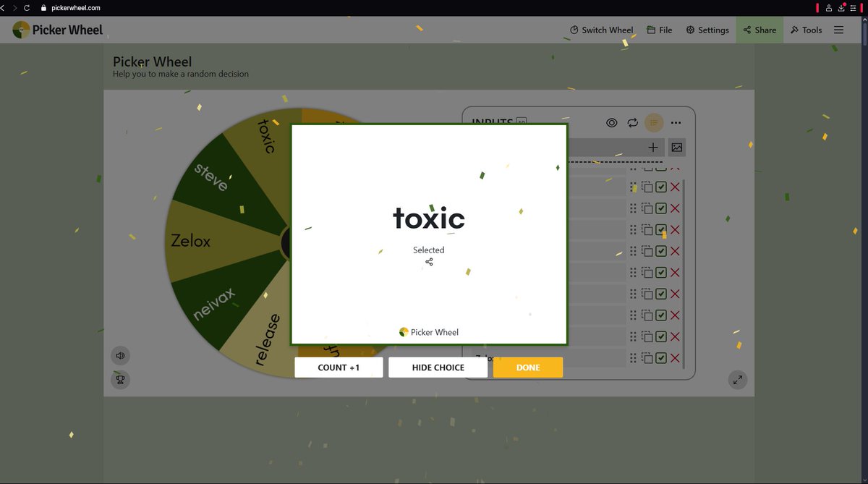868x484 pixels.
Task: Toggle the wheel sound speaker icon
Action: pyautogui.click(x=121, y=355)
